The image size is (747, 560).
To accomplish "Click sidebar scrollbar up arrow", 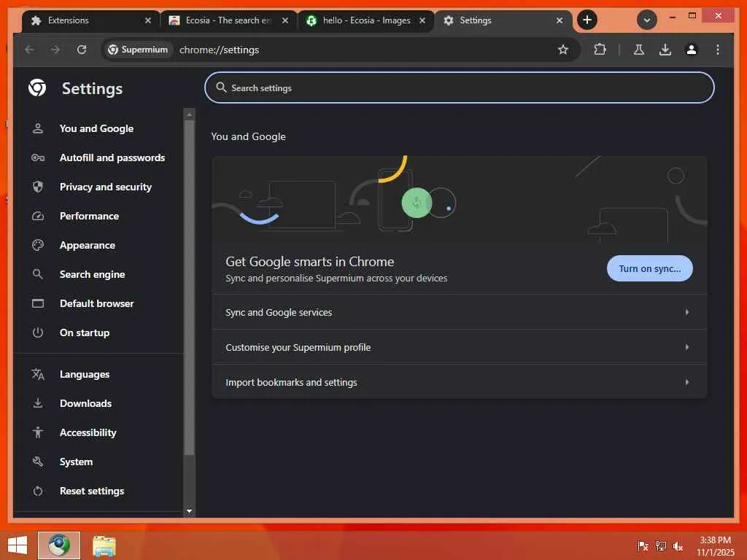I will [x=189, y=114].
